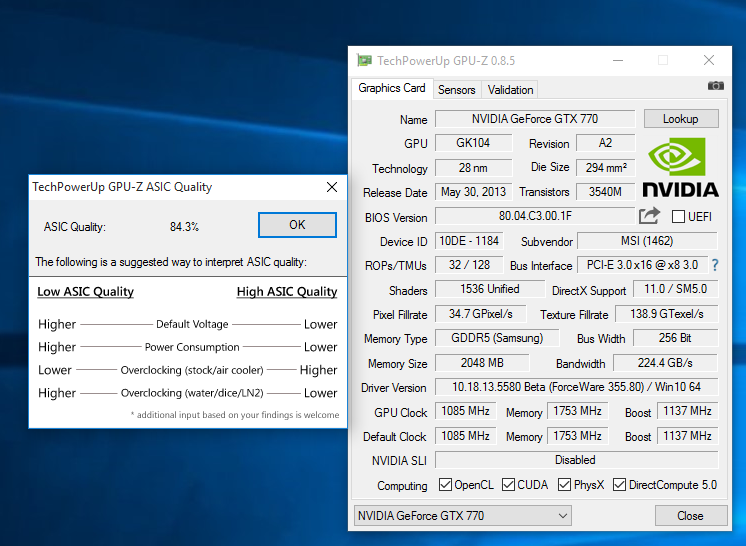Click the 'TechPowerUp GPU-Z ASIC Quality' dialog title

pyautogui.click(x=122, y=187)
